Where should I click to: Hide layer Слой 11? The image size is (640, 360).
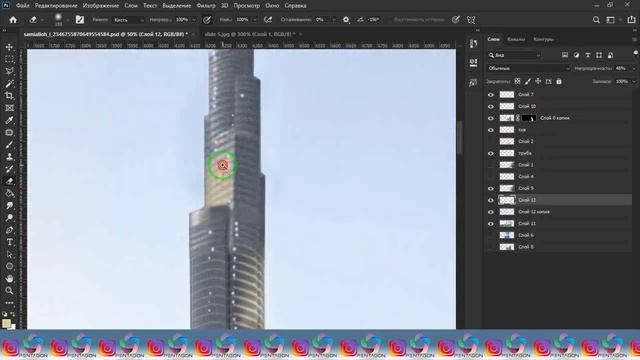coord(491,224)
